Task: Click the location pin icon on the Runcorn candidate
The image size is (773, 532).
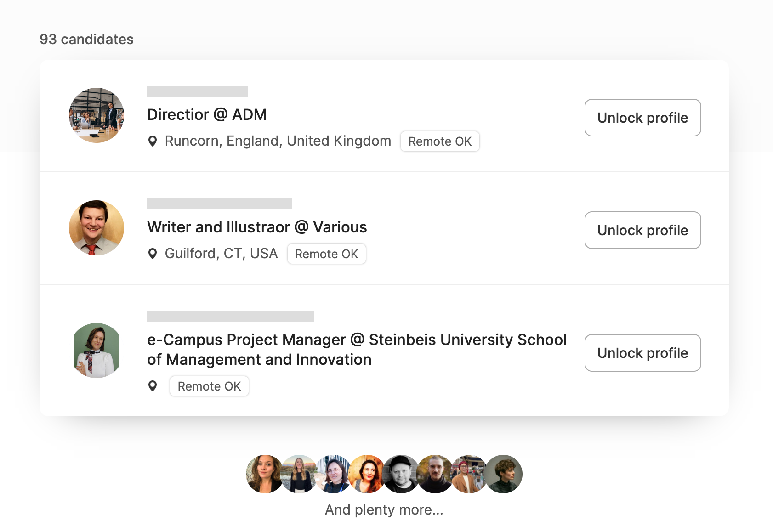Action: pyautogui.click(x=153, y=141)
